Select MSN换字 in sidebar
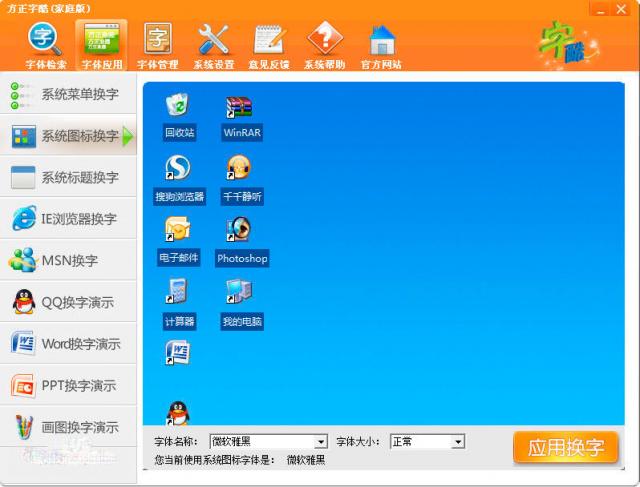 68,260
